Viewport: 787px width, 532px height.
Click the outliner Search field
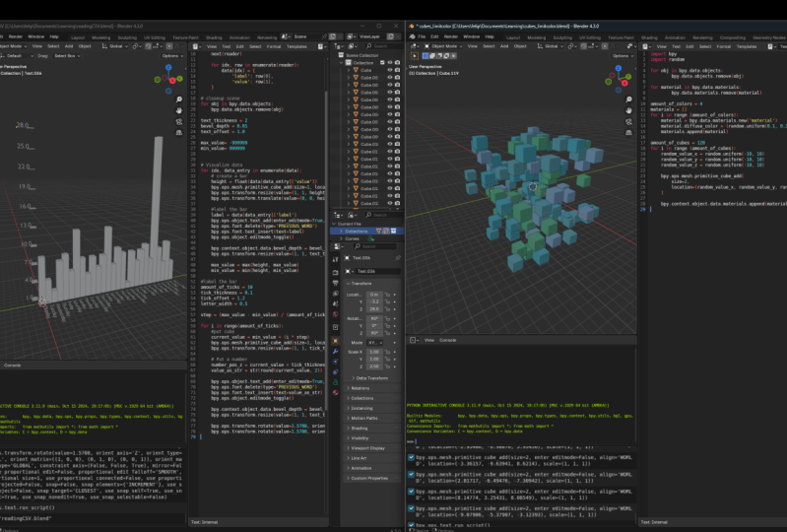coord(383,46)
